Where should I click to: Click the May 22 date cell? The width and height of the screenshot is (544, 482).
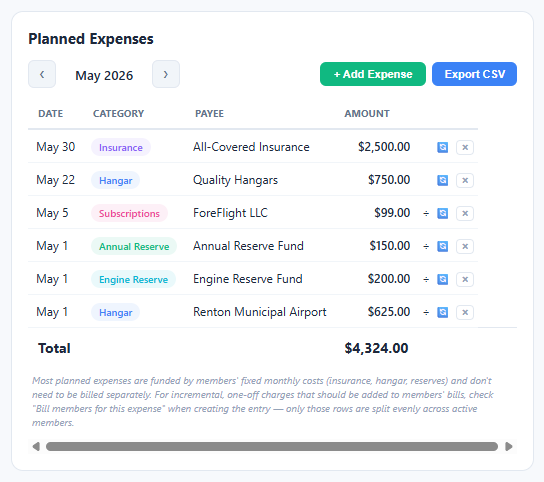(x=56, y=180)
